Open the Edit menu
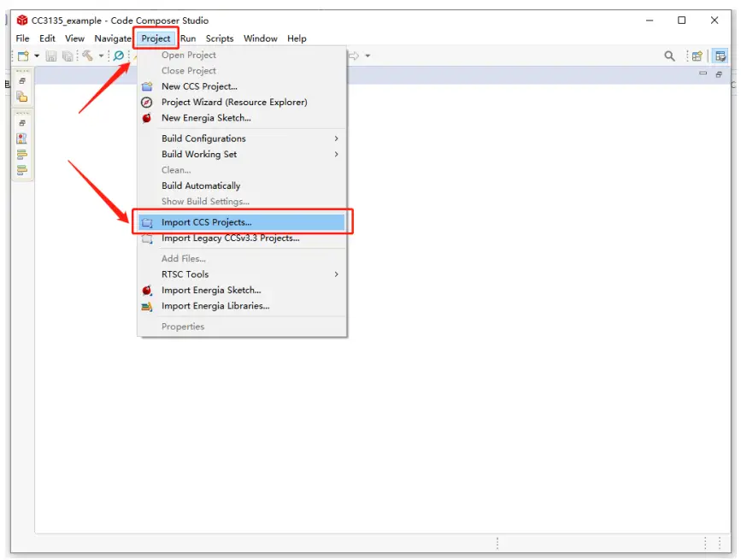Screen dimensions: 741x560 [47, 38]
